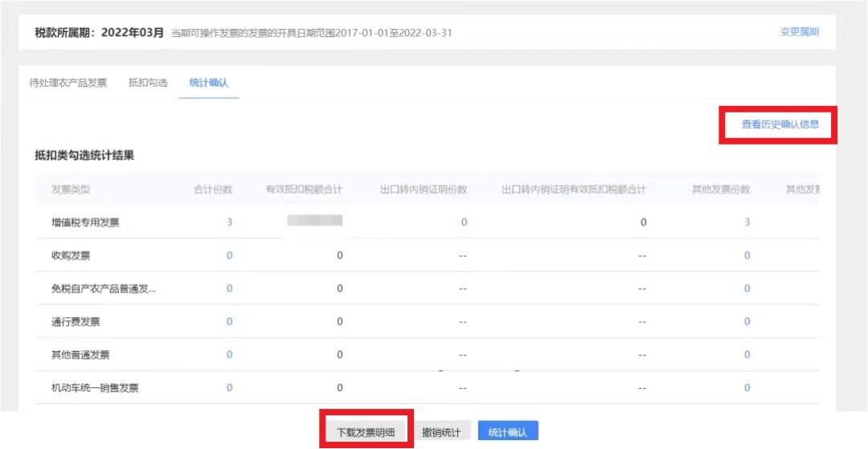Click 合计份数 value in 通行费发票 row

pyautogui.click(x=229, y=321)
